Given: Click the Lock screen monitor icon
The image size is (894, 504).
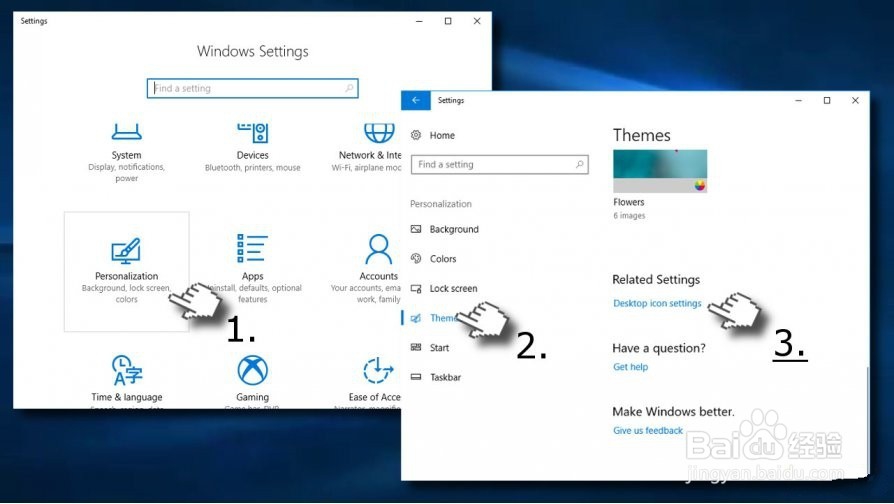Looking at the screenshot, I should point(416,288).
